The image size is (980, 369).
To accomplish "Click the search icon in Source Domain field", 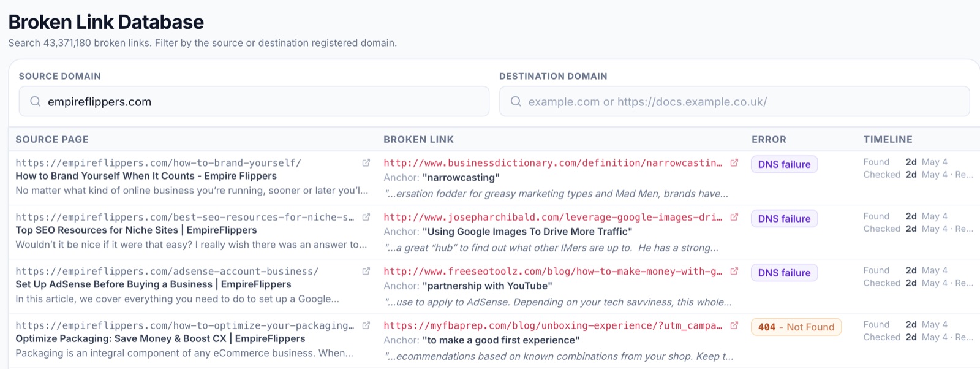I will 36,101.
